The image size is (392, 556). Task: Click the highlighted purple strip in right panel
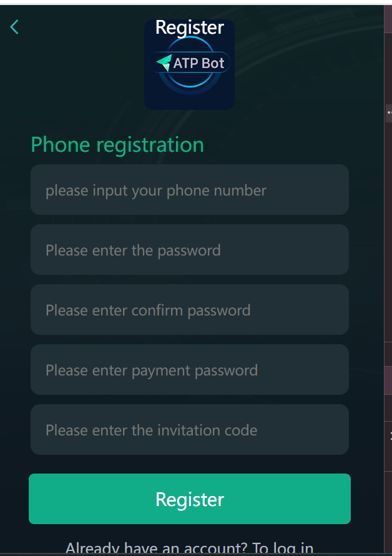click(x=388, y=380)
